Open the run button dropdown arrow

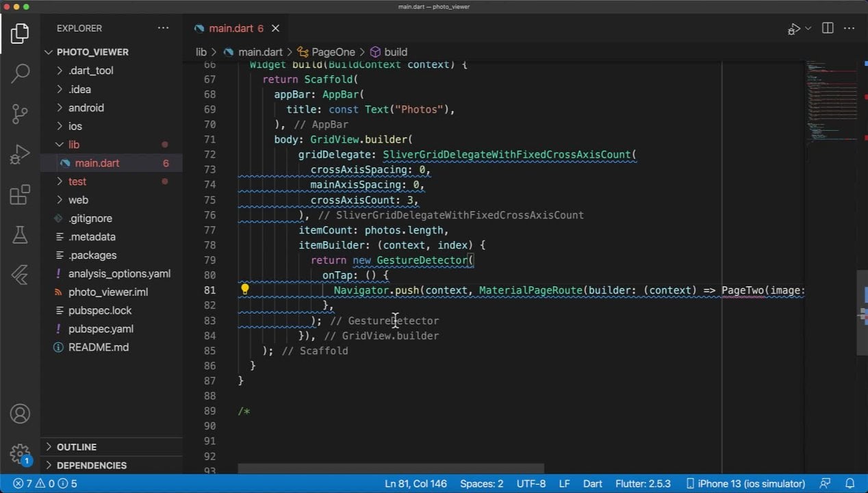[x=808, y=28]
